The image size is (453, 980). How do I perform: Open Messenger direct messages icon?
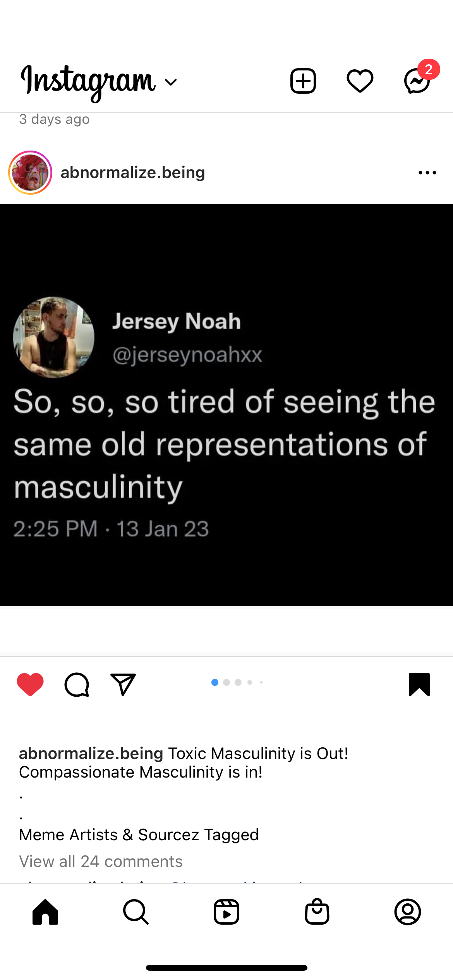(x=417, y=81)
